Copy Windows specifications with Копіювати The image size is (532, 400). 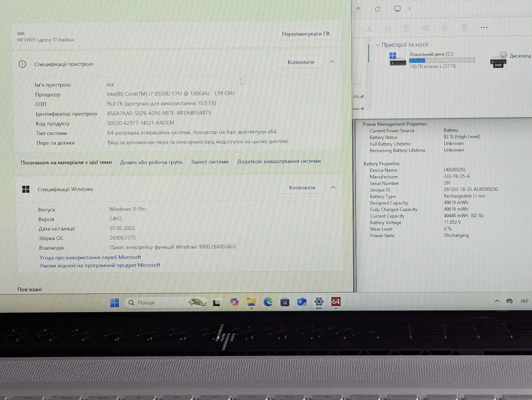[x=302, y=188]
